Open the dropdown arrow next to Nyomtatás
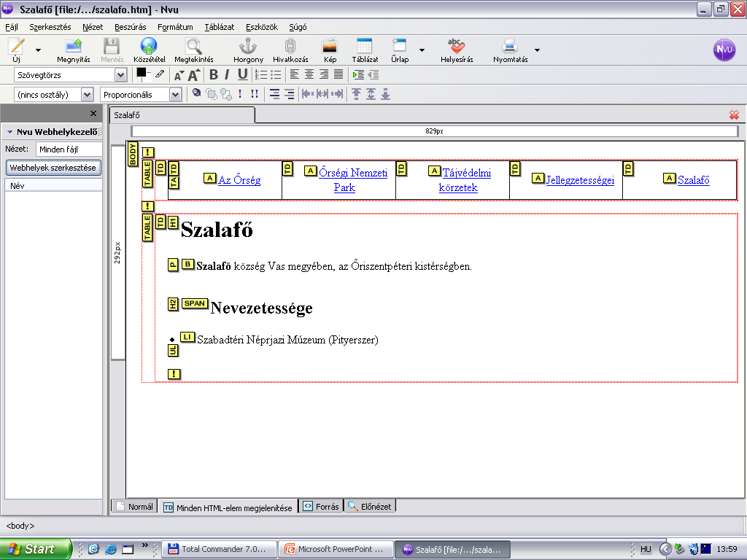The width and height of the screenshot is (747, 560). click(538, 50)
